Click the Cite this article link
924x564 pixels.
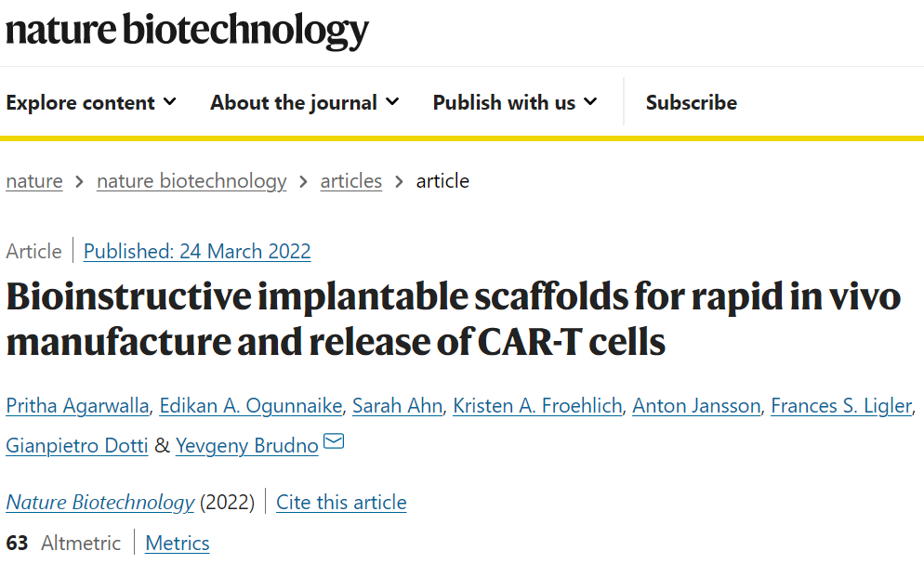pos(341,503)
